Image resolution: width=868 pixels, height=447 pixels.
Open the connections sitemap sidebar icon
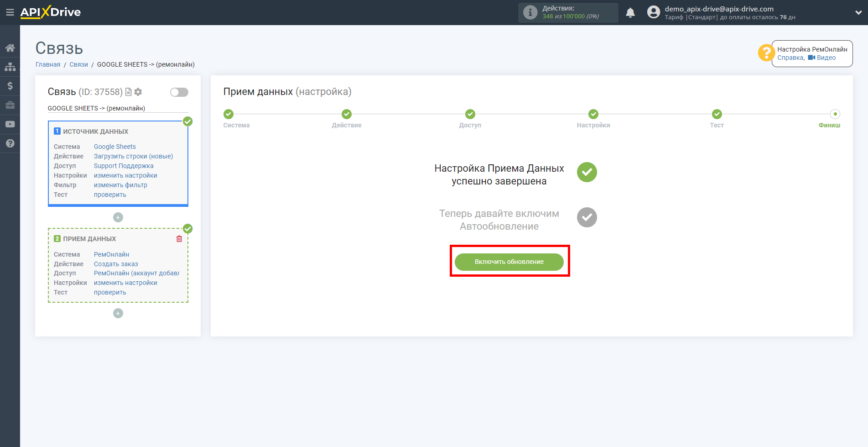10,67
